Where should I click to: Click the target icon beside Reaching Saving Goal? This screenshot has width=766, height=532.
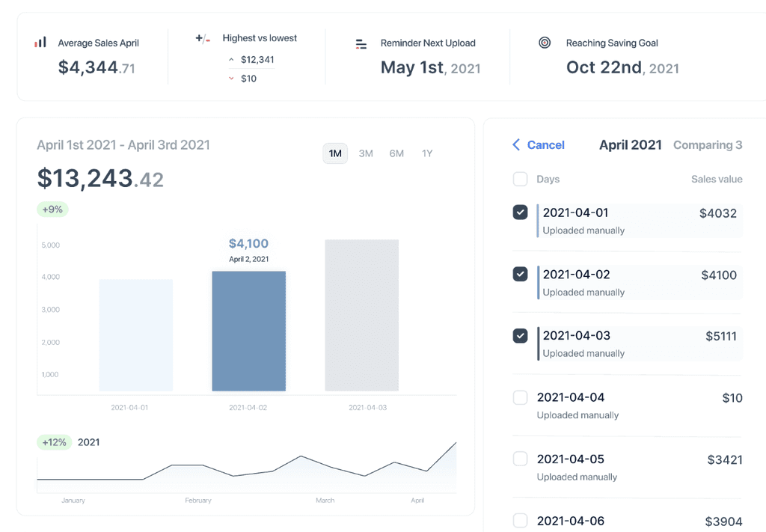coord(545,43)
